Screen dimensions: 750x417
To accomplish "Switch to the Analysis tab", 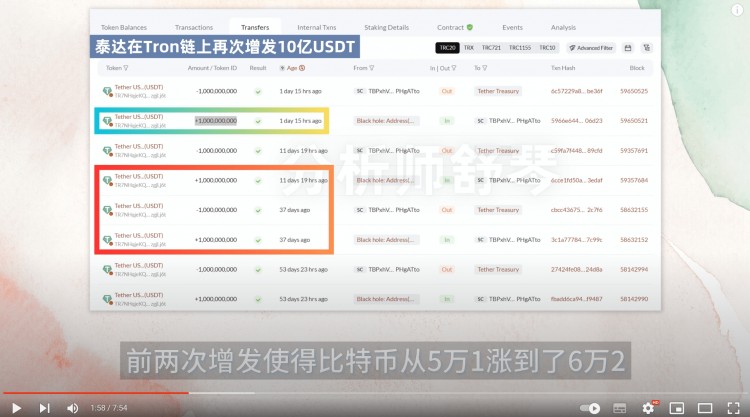I will click(563, 27).
